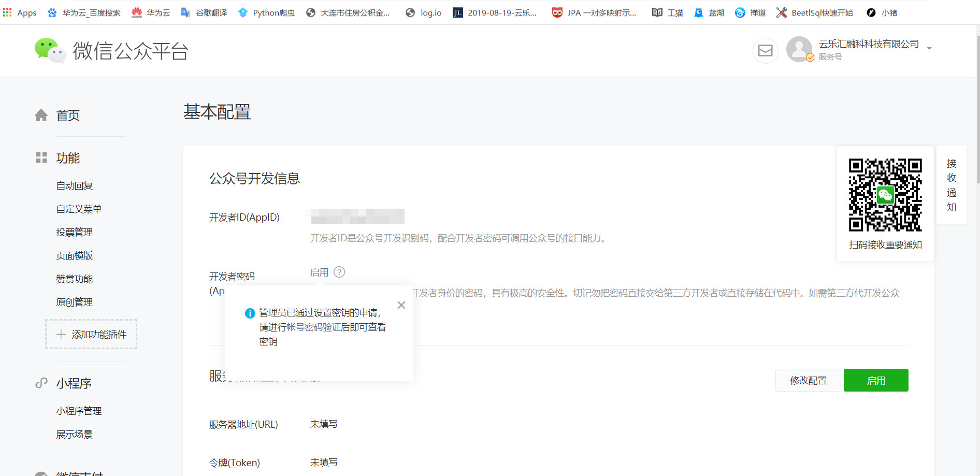
Task: Open the 大连市住房公积金 bookmark
Action: [348, 12]
